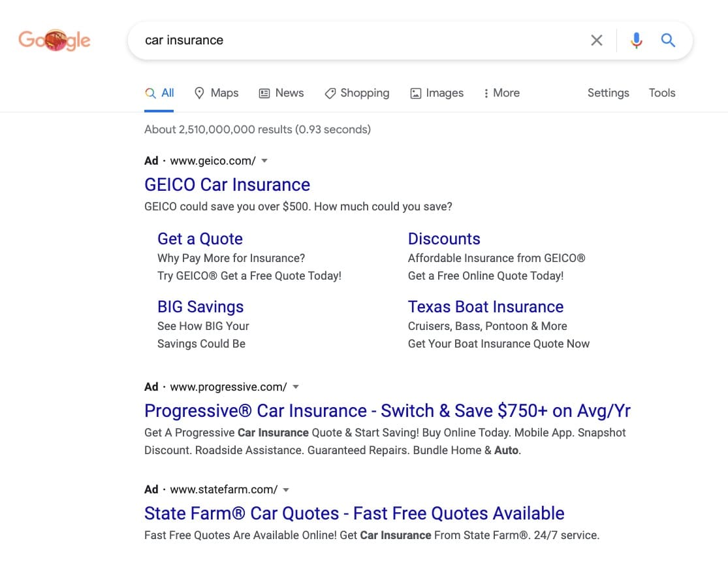Open the search Tools options
728x577 pixels.
point(661,93)
